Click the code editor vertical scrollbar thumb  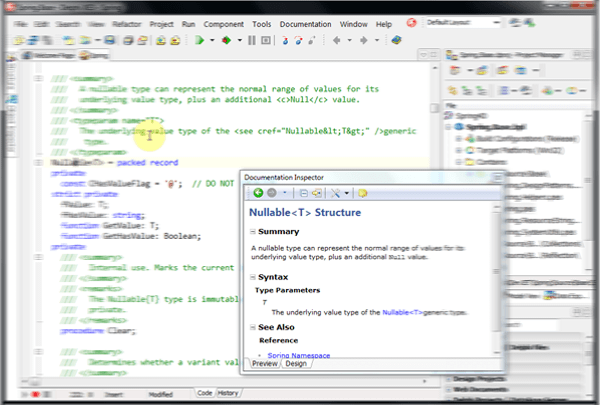434,108
